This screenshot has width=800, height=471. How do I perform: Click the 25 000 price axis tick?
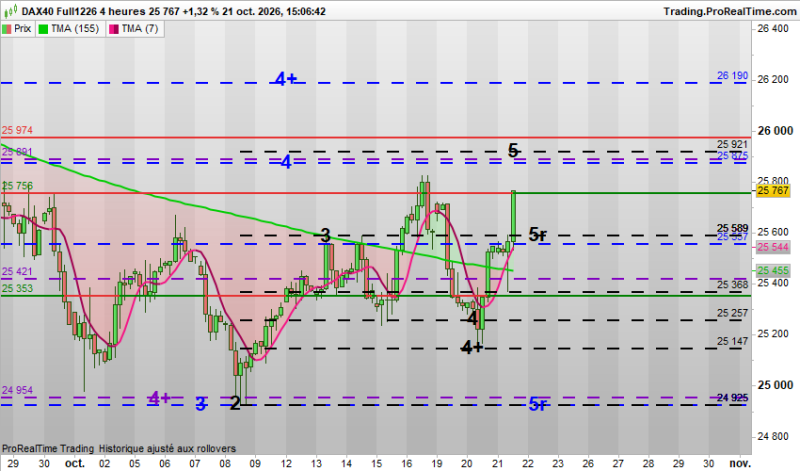(x=776, y=385)
